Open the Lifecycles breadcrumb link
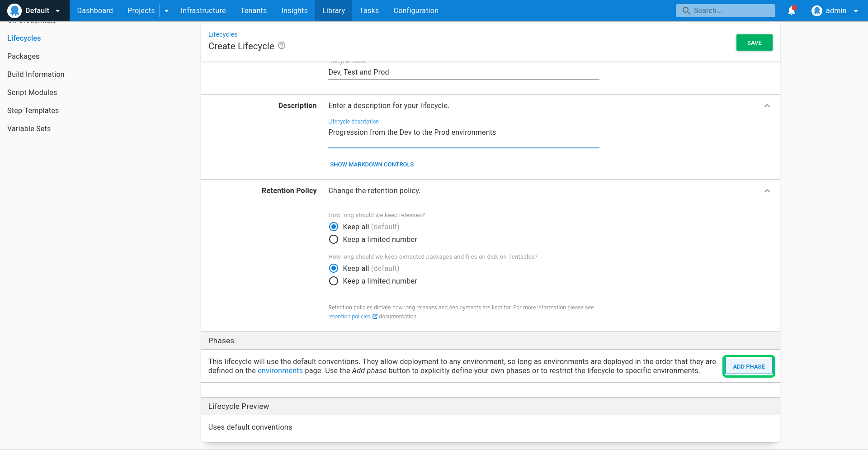The width and height of the screenshot is (868, 450). coord(223,34)
